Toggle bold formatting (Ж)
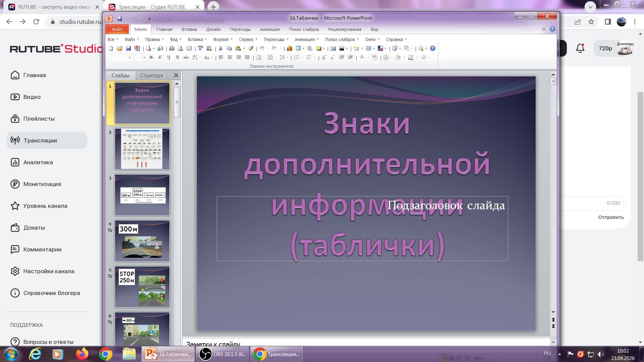The width and height of the screenshot is (644, 362). [x=151, y=57]
